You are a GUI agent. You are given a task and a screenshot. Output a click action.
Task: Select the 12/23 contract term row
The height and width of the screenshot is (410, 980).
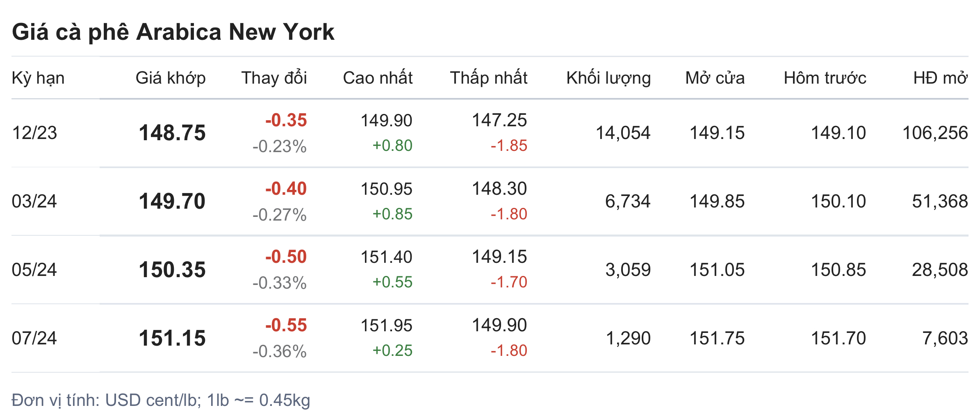[x=35, y=133]
